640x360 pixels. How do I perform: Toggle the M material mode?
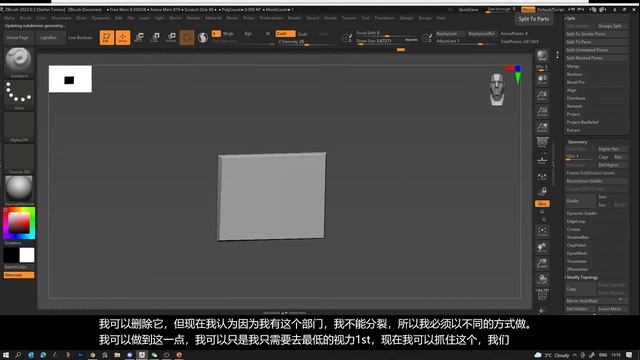point(268,34)
